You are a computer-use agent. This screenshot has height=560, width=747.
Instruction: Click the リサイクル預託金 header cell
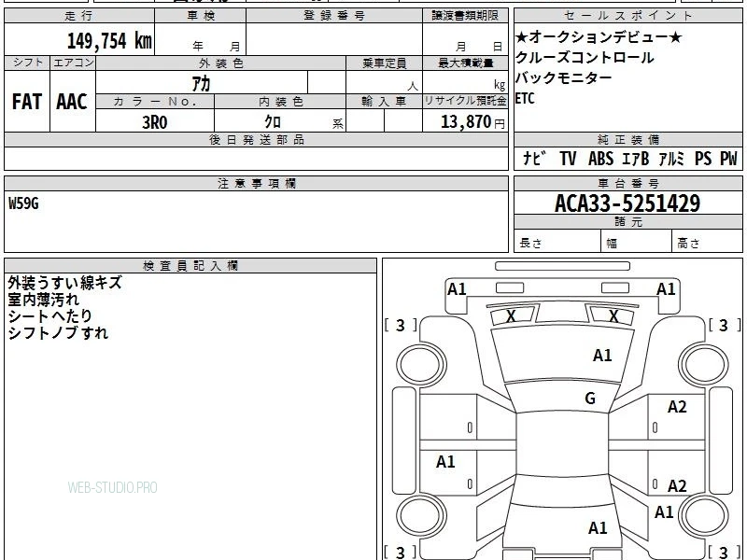(465, 101)
